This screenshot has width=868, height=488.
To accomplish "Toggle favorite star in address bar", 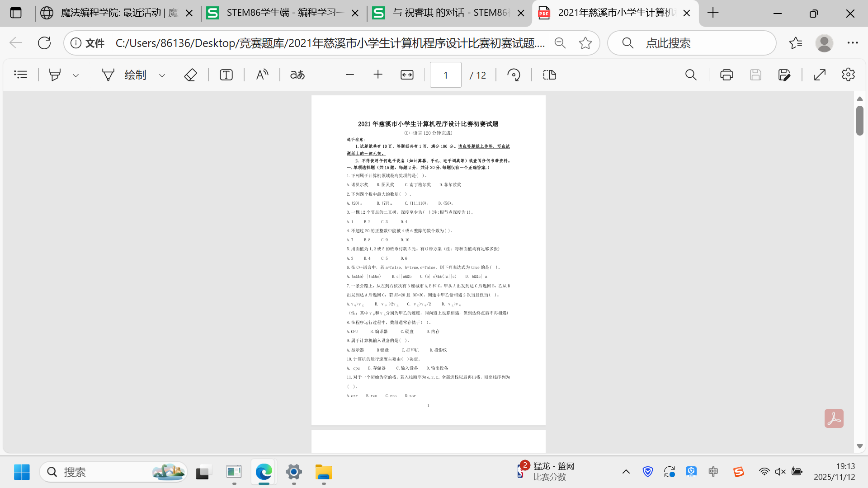I will coord(585,43).
